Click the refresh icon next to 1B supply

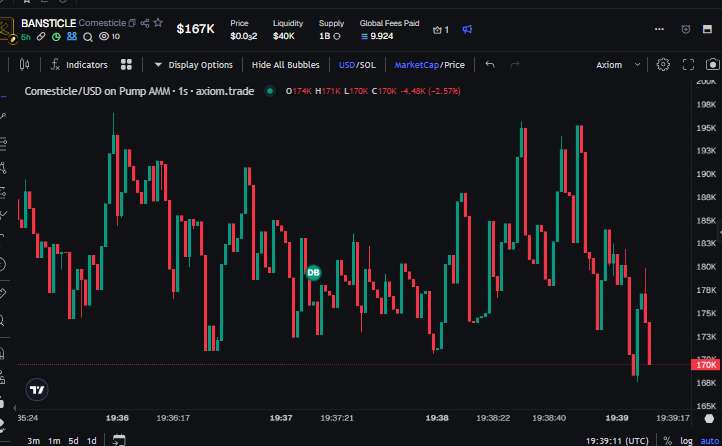[337, 36]
